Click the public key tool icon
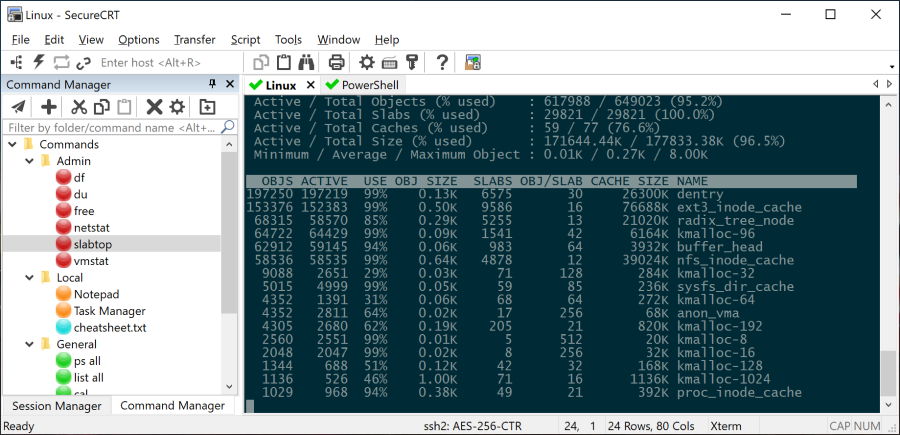 pyautogui.click(x=410, y=62)
